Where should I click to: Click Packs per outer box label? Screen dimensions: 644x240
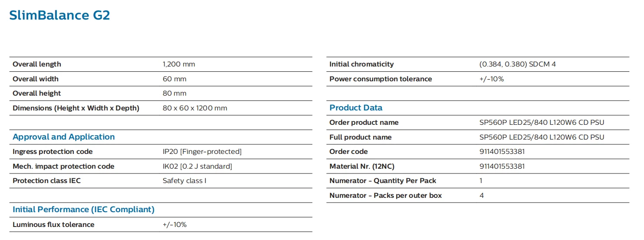(x=385, y=196)
